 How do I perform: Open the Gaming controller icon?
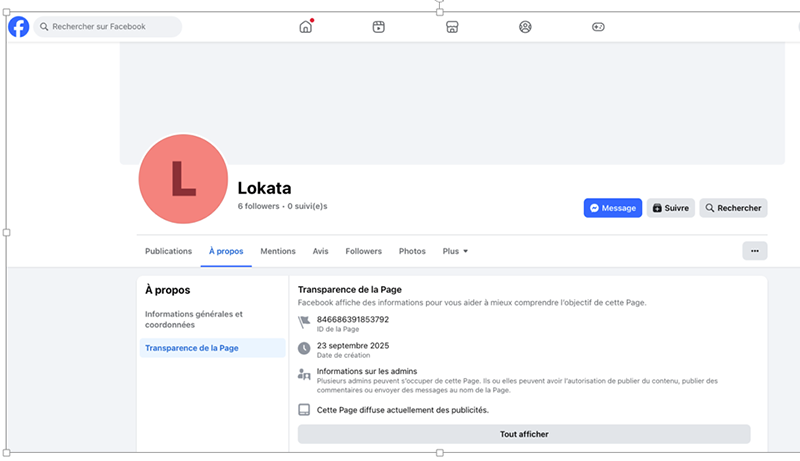598,27
